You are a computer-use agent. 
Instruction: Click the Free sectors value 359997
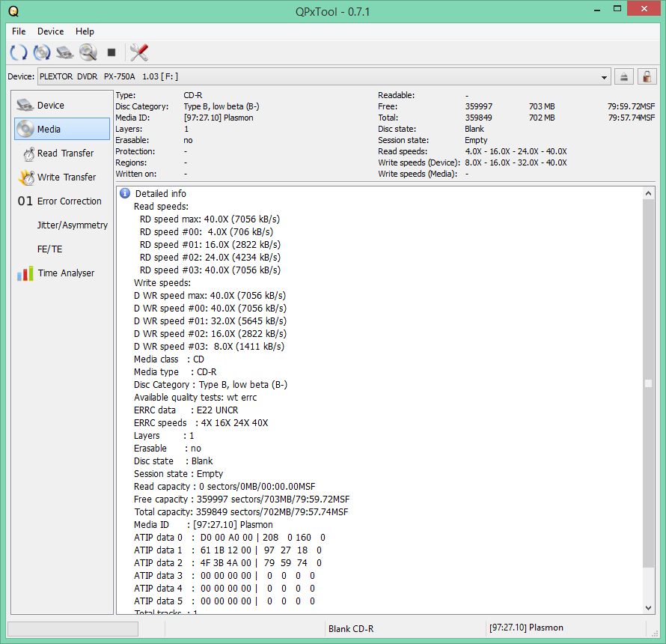click(x=479, y=106)
